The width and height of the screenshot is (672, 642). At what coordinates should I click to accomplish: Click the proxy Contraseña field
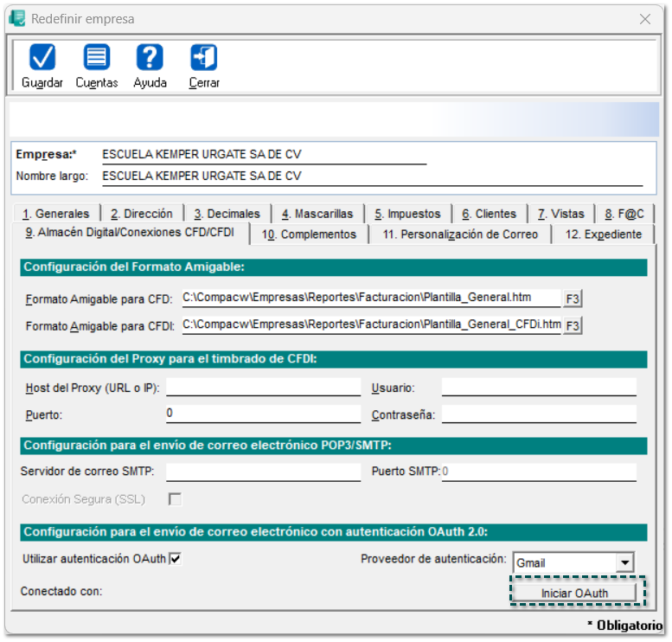pos(538,414)
